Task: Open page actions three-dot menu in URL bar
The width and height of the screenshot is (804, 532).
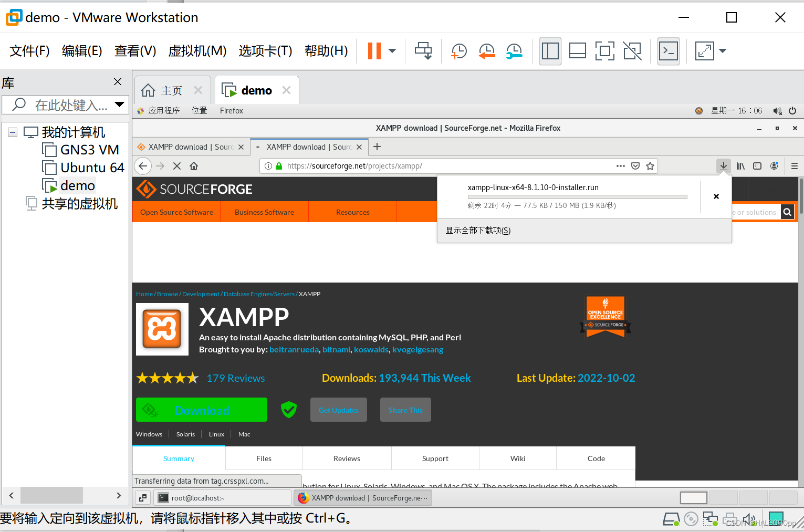Action: point(621,166)
